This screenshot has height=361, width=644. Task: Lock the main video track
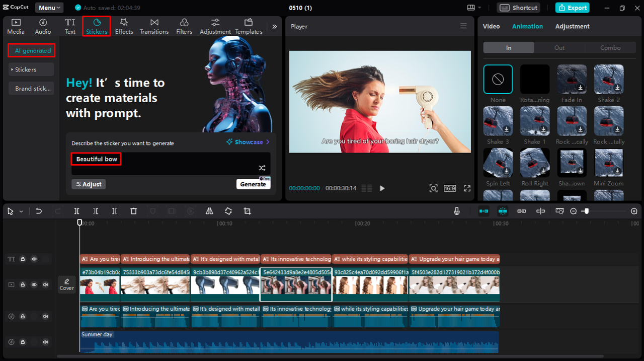(x=23, y=284)
